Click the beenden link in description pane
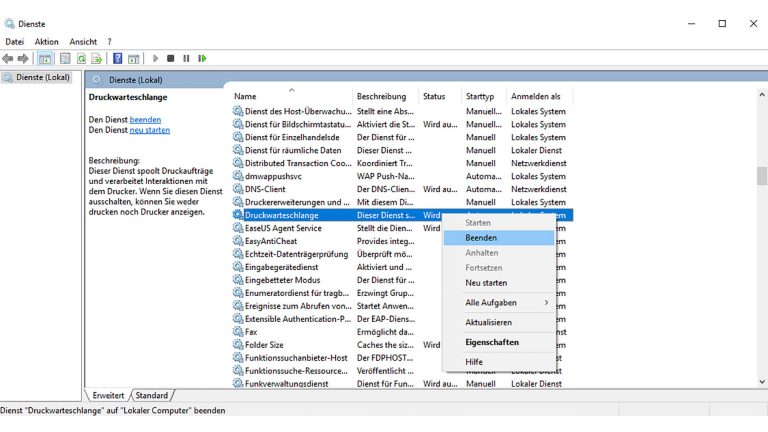768x432 pixels. tap(145, 119)
